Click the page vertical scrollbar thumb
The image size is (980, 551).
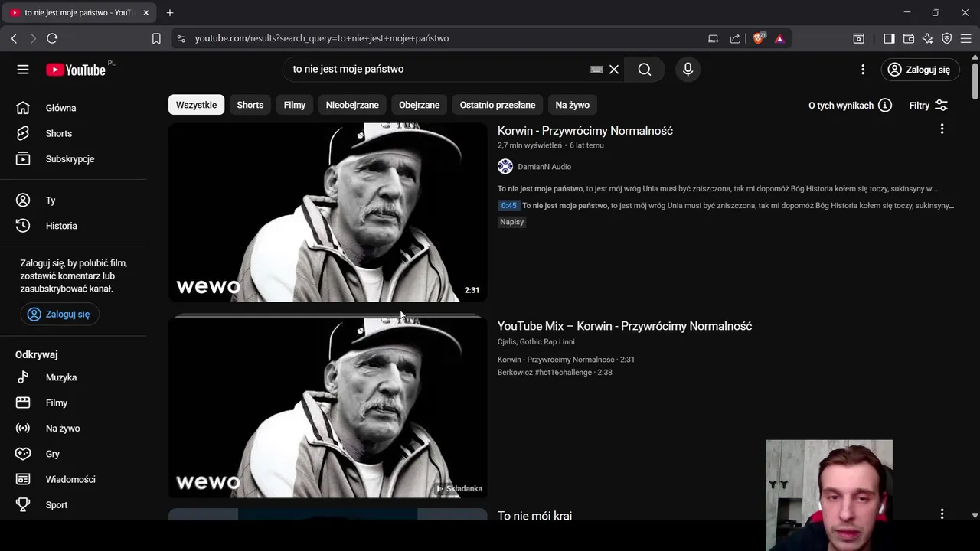pyautogui.click(x=975, y=83)
